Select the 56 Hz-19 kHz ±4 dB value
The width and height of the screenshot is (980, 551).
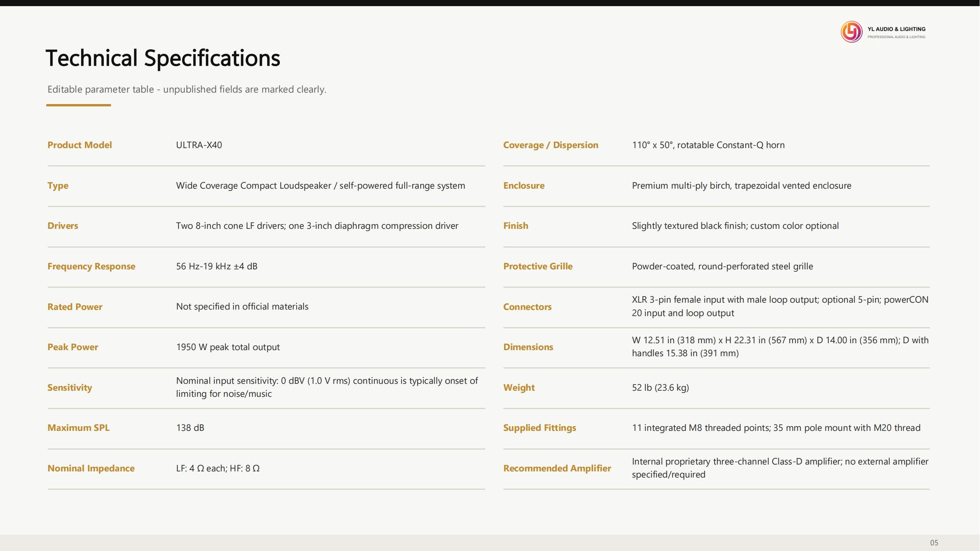click(217, 266)
